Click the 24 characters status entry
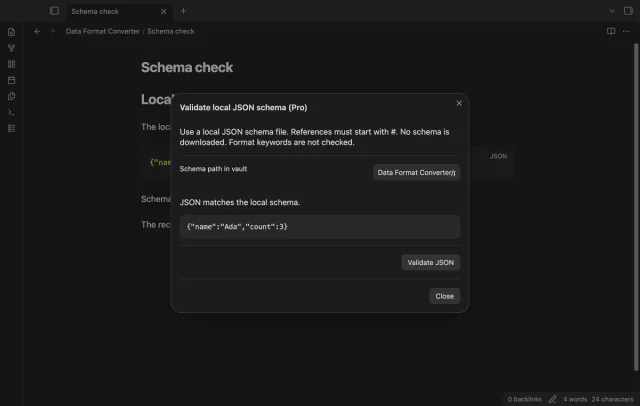640x406 pixels. point(612,399)
